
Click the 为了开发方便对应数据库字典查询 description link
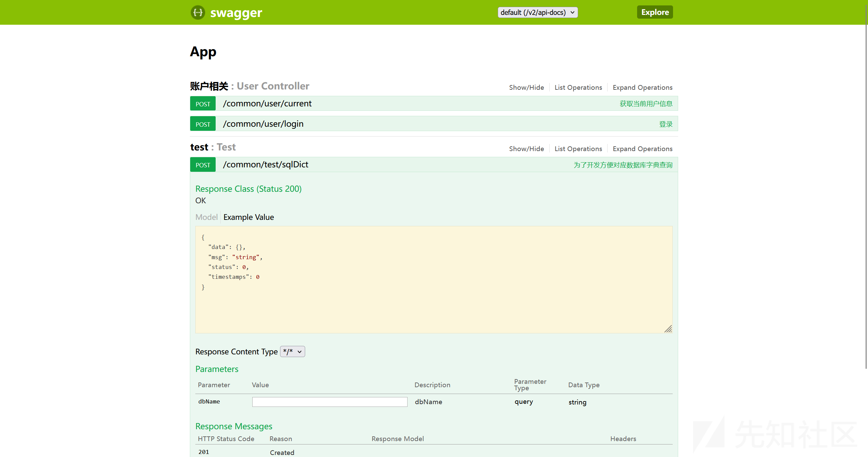click(x=623, y=165)
